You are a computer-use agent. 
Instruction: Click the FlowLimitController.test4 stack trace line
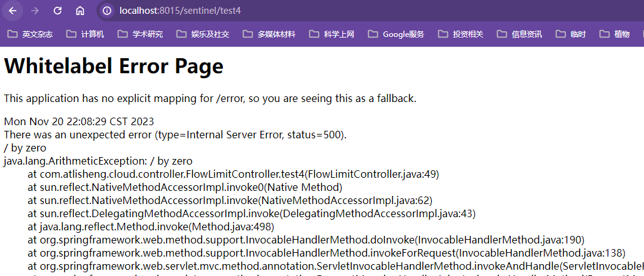coord(233,174)
